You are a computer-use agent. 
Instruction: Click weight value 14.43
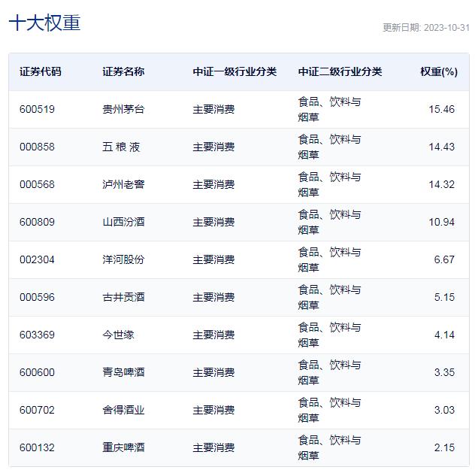[x=442, y=147]
